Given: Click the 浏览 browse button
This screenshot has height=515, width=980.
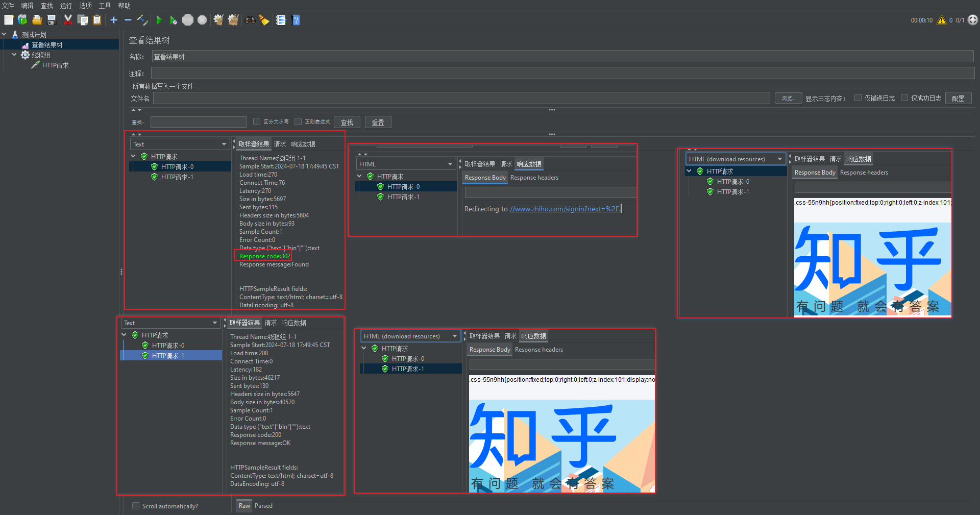Looking at the screenshot, I should click(788, 98).
